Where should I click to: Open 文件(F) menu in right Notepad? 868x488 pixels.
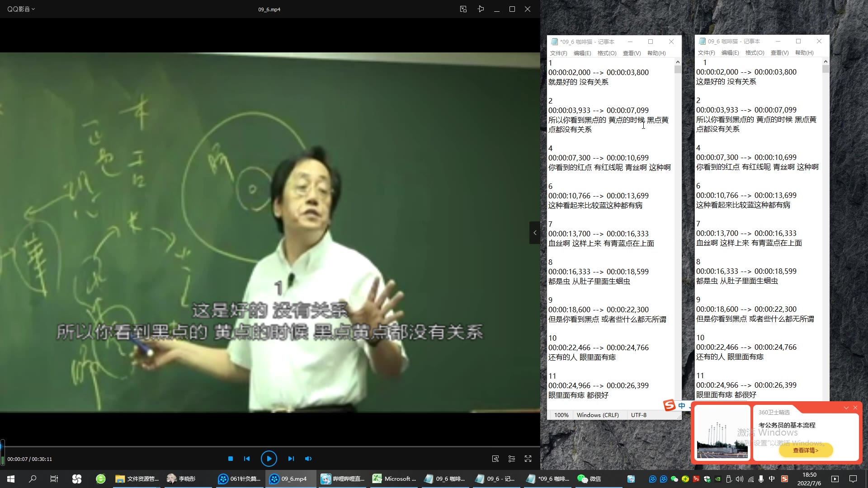pos(706,53)
